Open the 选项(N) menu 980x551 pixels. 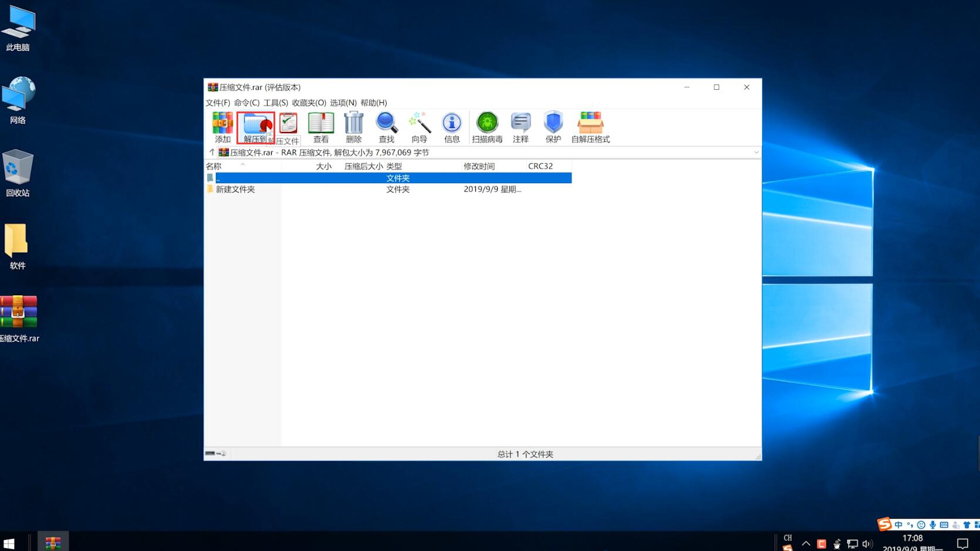[343, 103]
